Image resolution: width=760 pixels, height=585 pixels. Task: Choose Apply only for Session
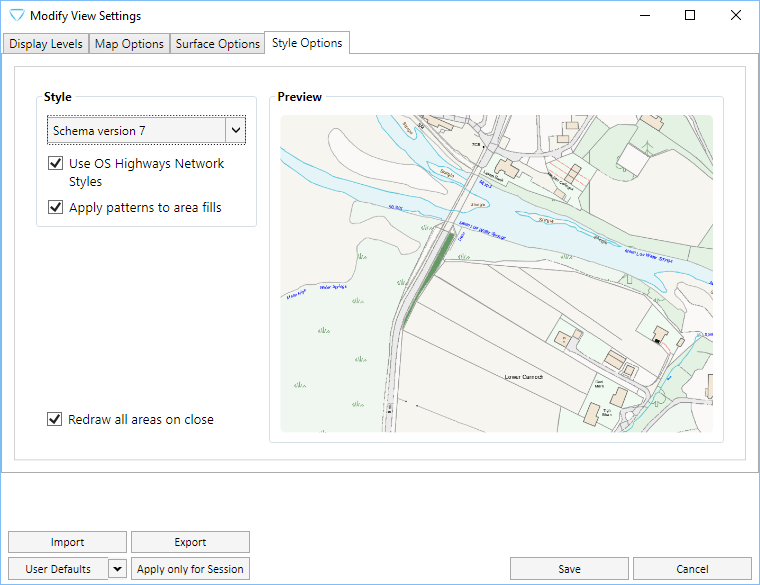(x=190, y=569)
